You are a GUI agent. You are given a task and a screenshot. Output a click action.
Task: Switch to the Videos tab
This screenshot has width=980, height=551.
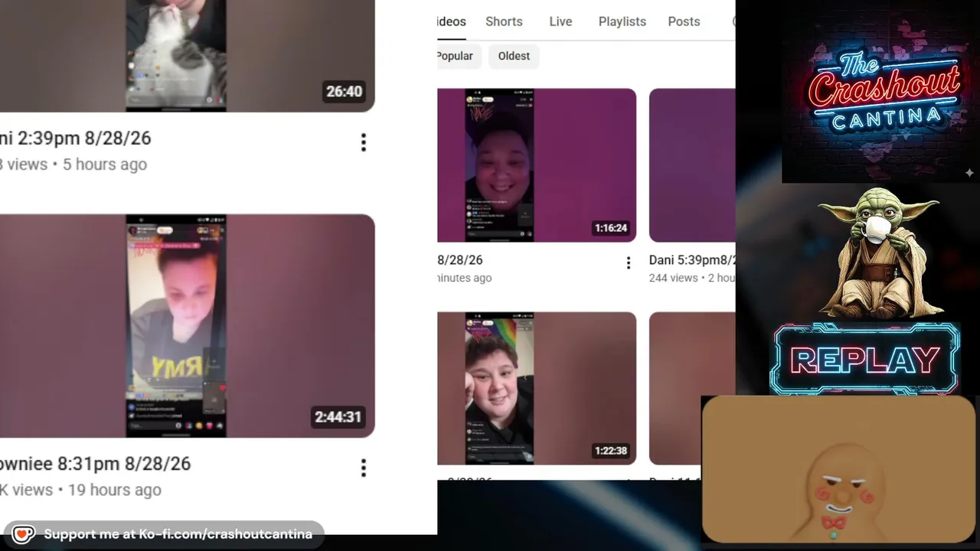(451, 21)
